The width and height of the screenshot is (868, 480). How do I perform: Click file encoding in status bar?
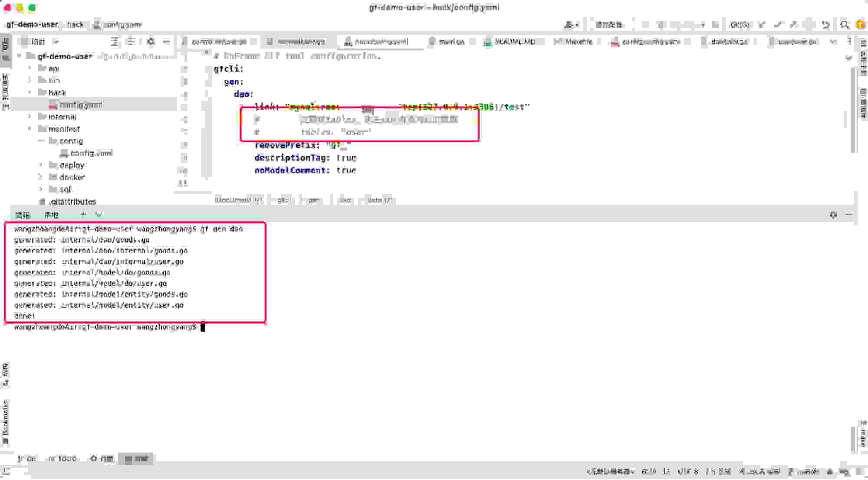(x=688, y=471)
